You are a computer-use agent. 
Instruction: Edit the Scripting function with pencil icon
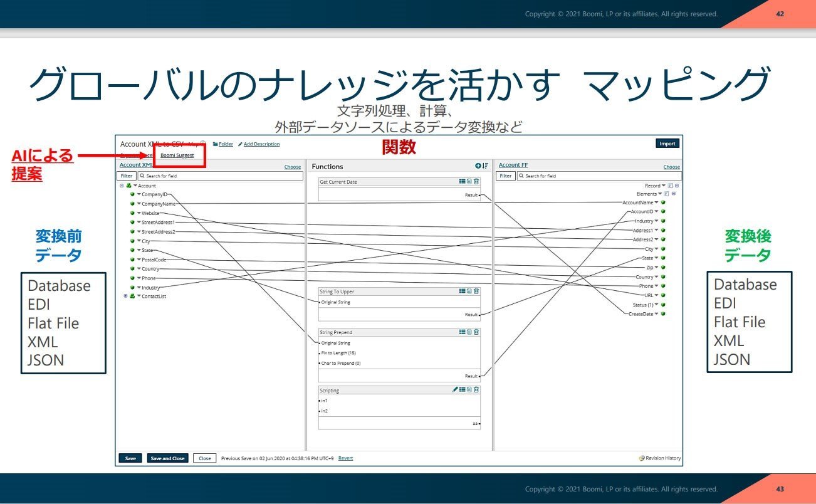point(456,389)
